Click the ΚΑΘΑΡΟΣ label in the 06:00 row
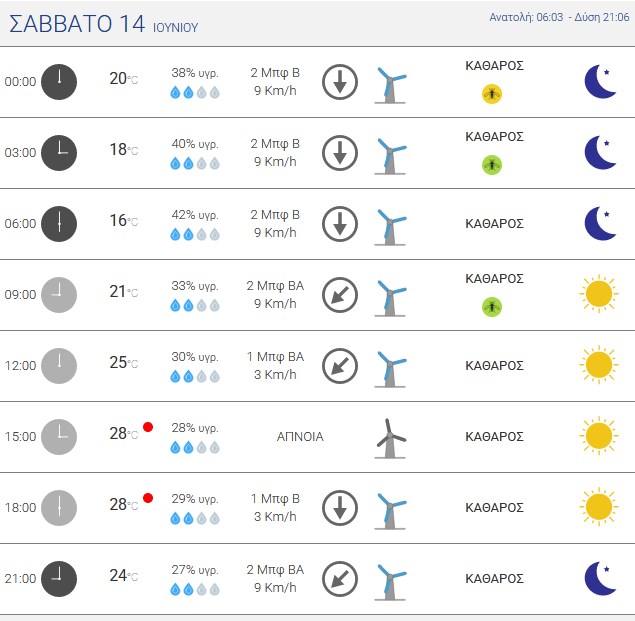 (494, 224)
